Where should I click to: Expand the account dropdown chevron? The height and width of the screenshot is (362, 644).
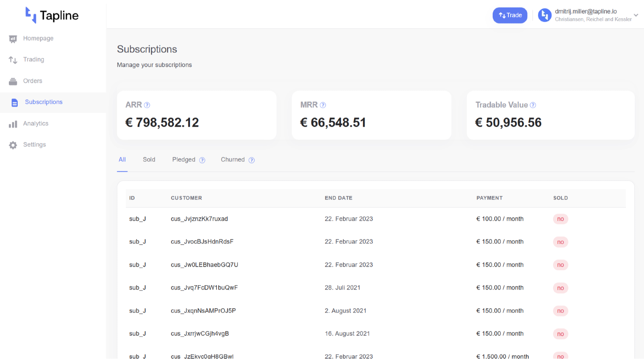[636, 15]
